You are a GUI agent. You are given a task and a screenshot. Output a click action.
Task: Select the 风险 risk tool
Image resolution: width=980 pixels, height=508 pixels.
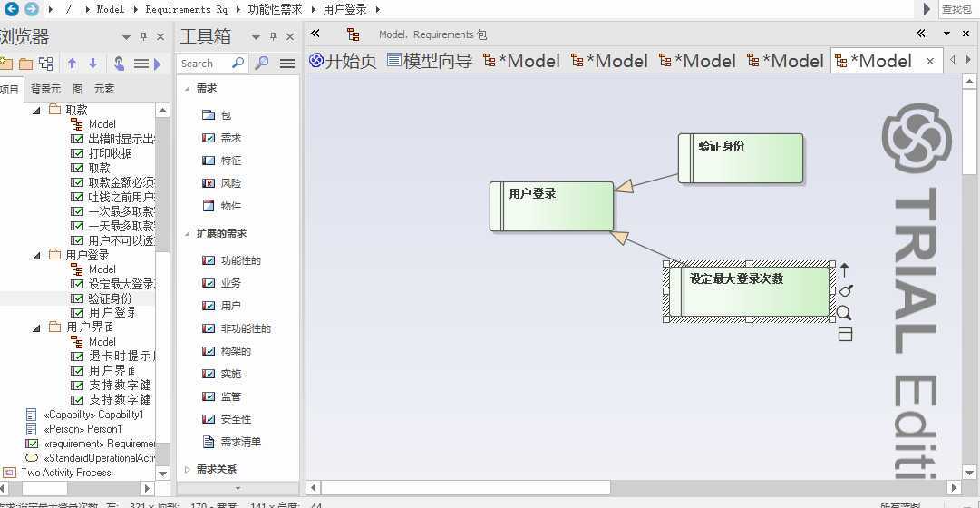[x=222, y=183]
